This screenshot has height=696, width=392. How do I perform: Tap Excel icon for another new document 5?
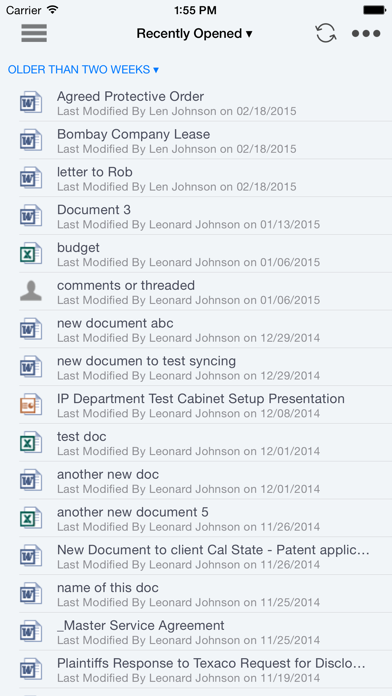[31, 518]
